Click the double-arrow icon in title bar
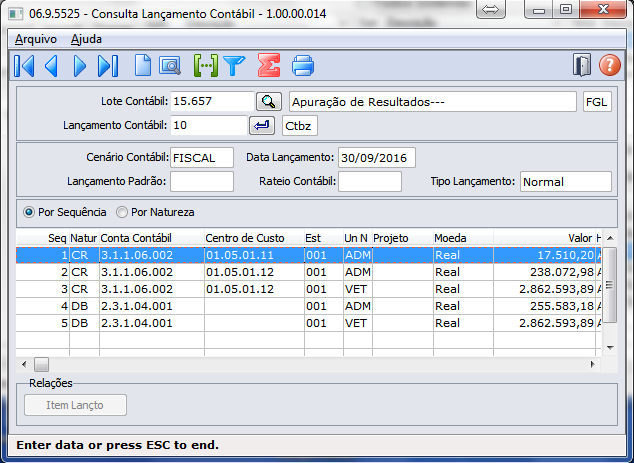Screen dimensions: 634x463 491,10
